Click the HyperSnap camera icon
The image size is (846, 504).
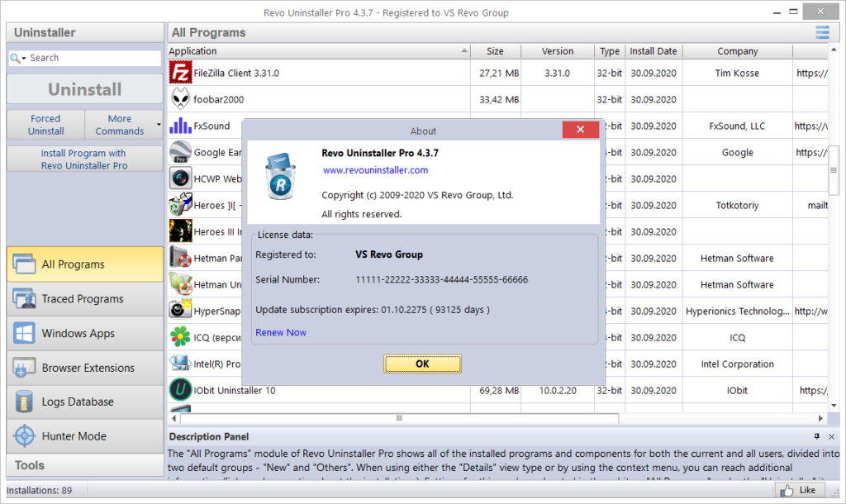(x=180, y=311)
